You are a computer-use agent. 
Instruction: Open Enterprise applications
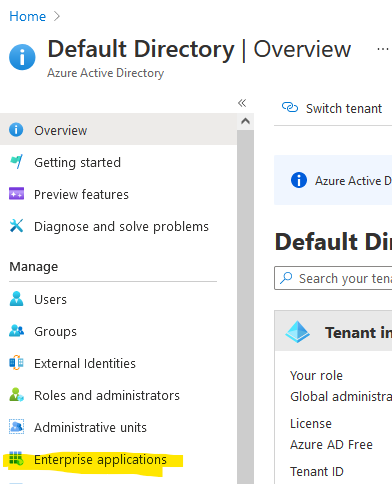coord(100,460)
